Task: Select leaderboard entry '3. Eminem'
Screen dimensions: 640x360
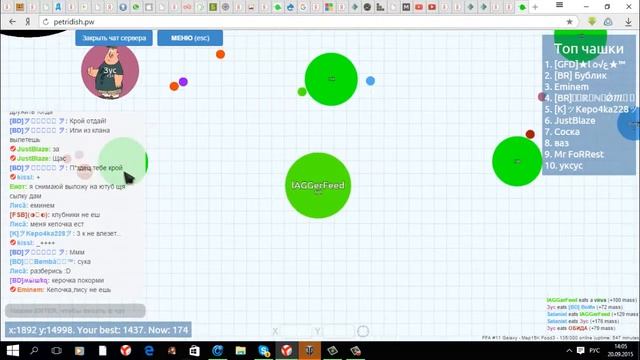Action: tap(567, 87)
